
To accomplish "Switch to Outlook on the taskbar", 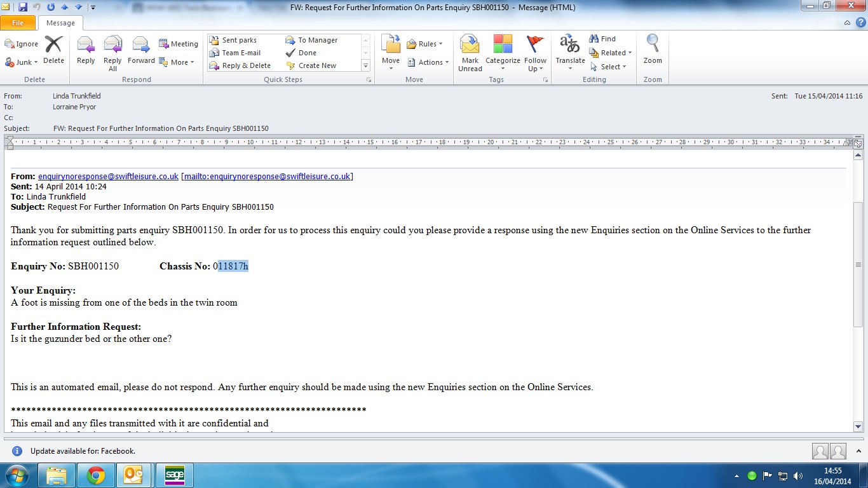I will (x=135, y=475).
